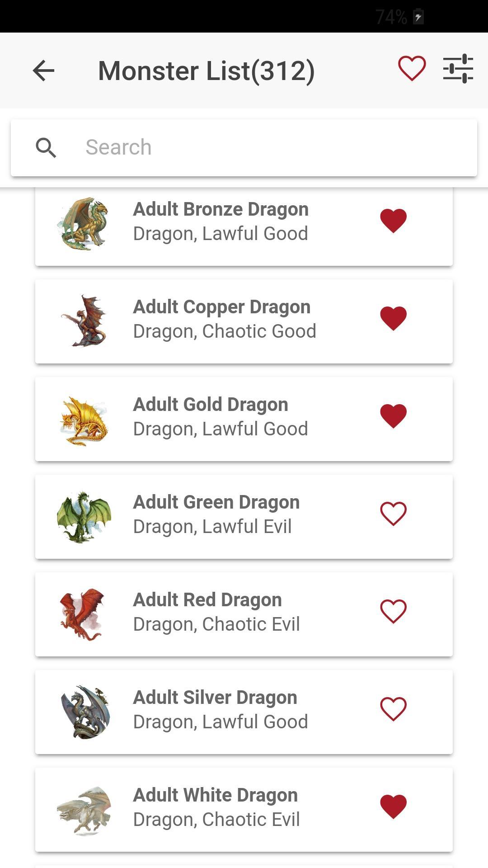Viewport: 488px width, 868px height.
Task: Open the Adult Green Dragon image
Action: click(x=84, y=517)
